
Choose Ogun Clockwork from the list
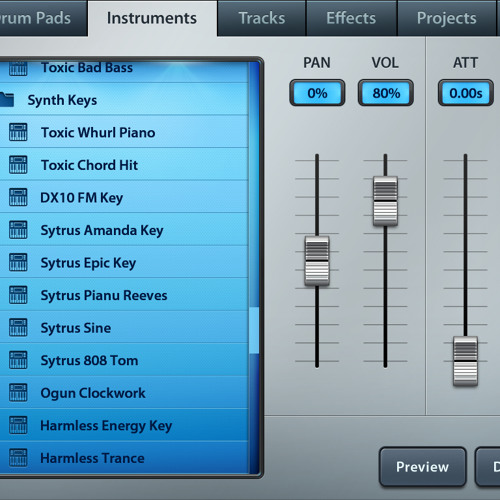124,392
